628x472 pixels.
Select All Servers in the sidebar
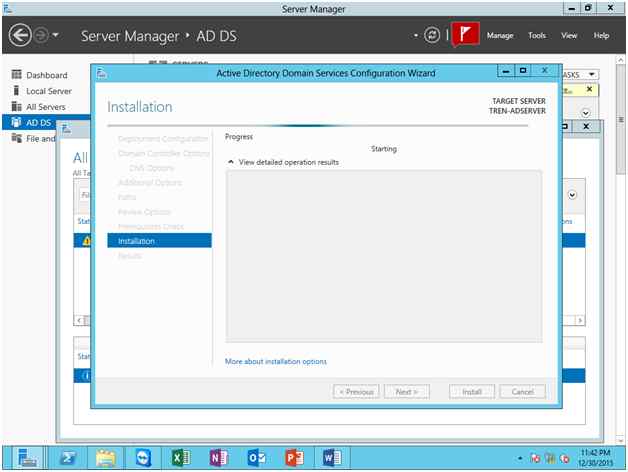tap(47, 107)
